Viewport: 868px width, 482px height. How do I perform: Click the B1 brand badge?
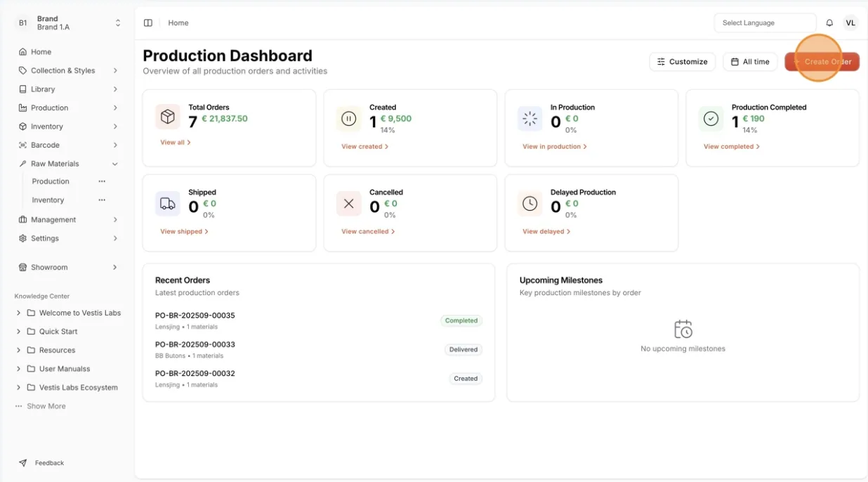[22, 23]
